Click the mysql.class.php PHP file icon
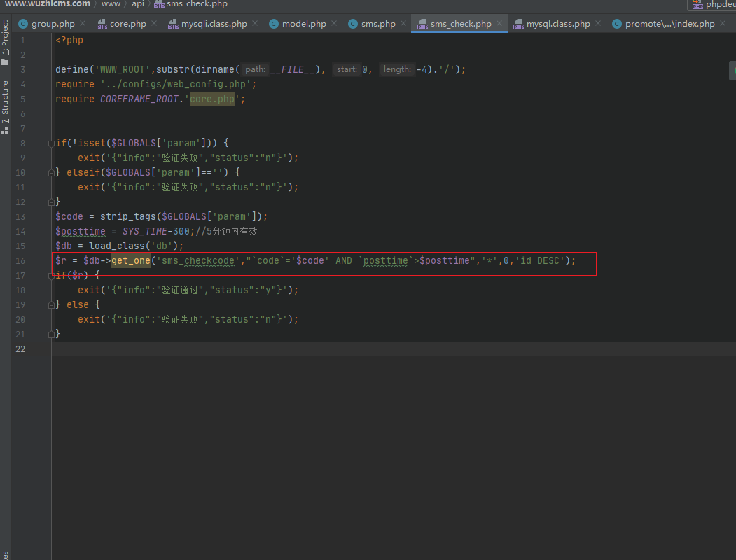 [x=518, y=24]
